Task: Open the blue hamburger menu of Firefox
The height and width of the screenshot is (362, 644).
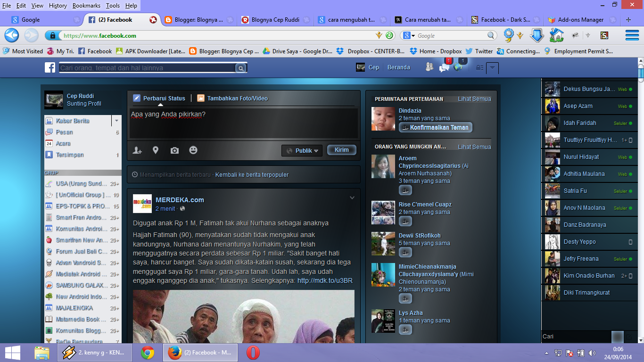Action: click(632, 35)
